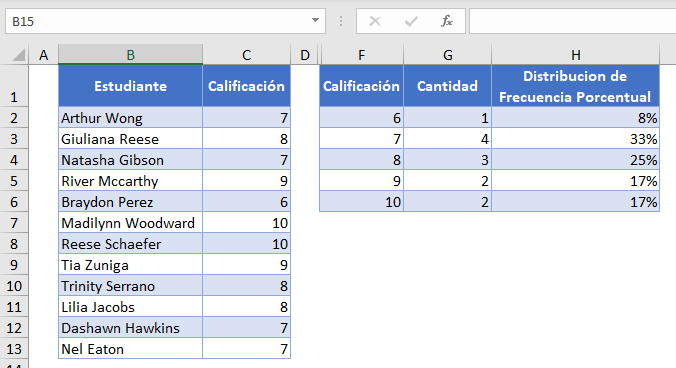Click Tia Zuniga's grade cell 9

coord(247,265)
